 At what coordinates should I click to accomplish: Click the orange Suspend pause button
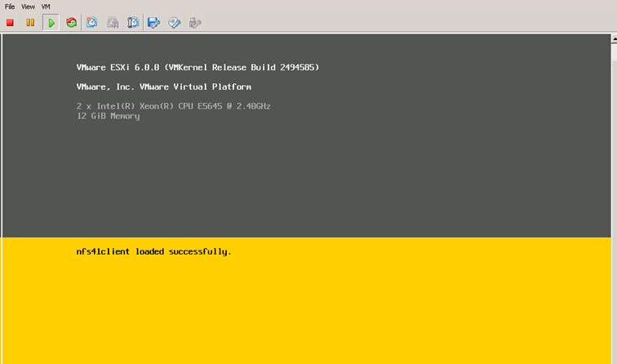[x=30, y=23]
